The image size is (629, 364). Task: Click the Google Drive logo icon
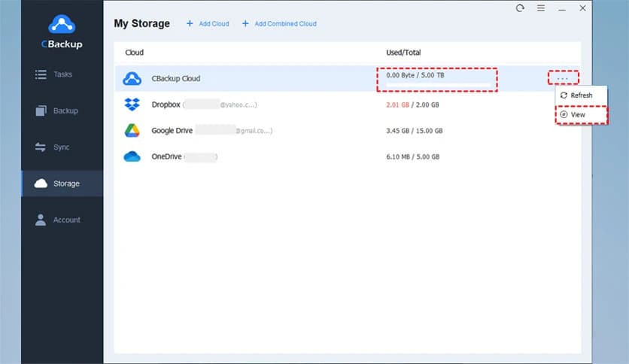(132, 130)
